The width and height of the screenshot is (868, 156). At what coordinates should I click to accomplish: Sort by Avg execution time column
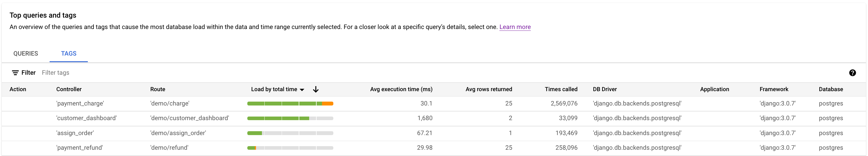coord(401,89)
